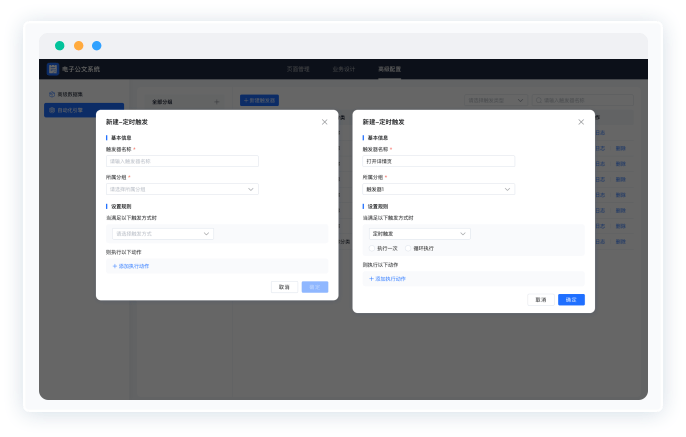686x437 pixels.
Task: Click the 自动化引擎 sidebar item
Action: point(83,109)
